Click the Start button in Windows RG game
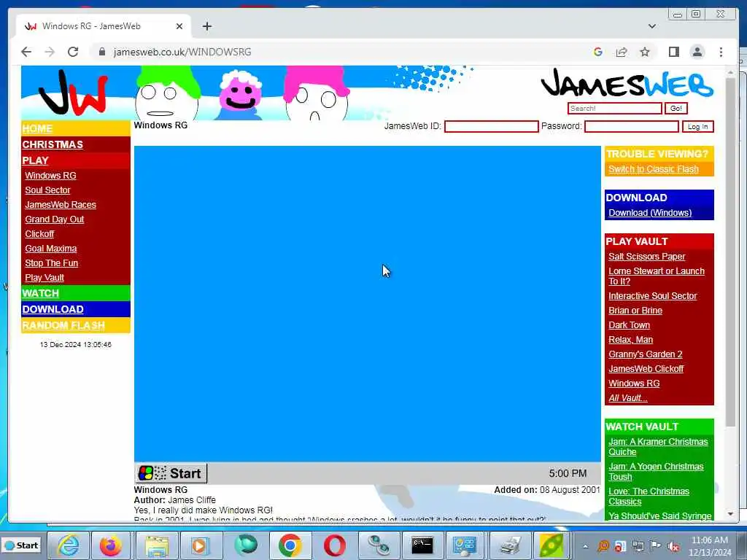The image size is (747, 560). click(171, 473)
